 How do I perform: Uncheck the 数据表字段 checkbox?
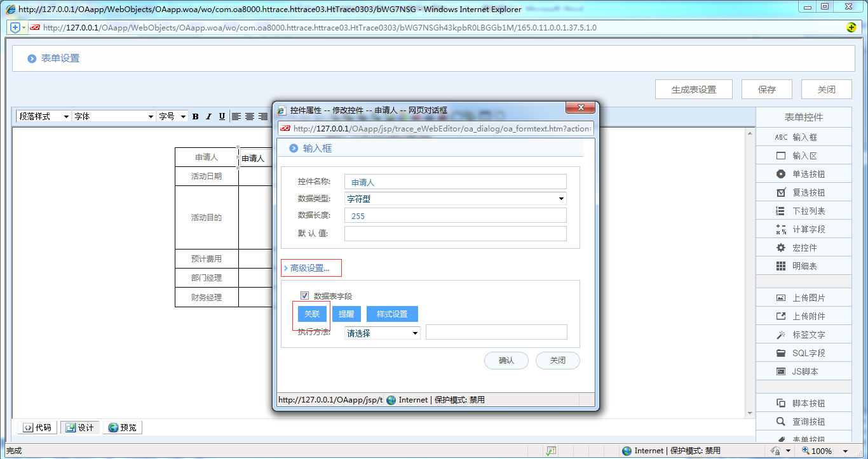pyautogui.click(x=304, y=296)
